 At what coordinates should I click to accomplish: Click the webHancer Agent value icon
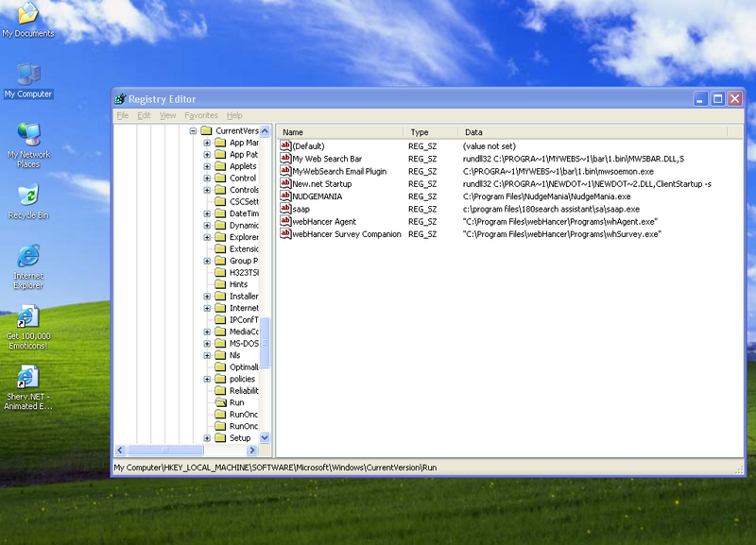click(285, 221)
